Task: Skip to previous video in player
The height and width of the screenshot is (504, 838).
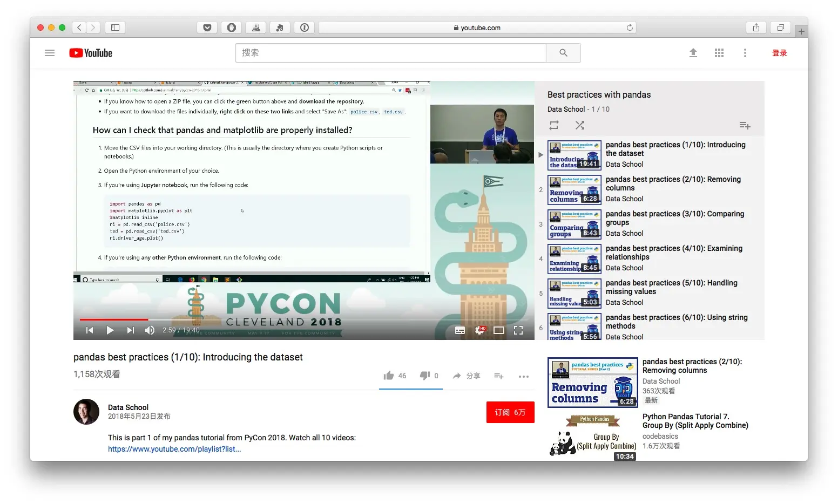Action: point(90,330)
